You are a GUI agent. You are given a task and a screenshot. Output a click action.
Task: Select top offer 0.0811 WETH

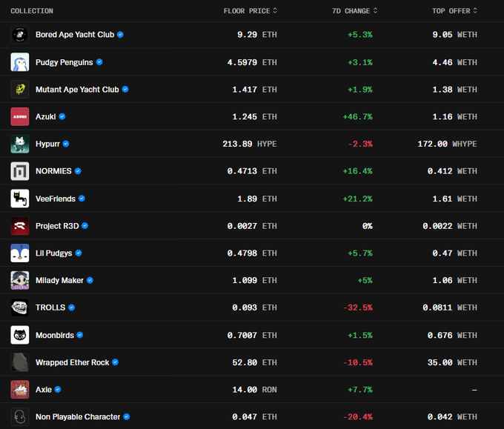pos(450,307)
